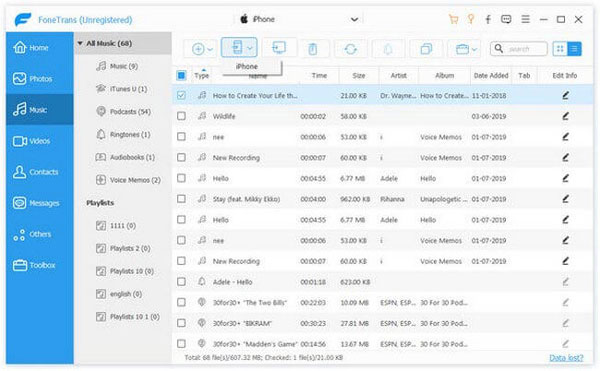Open the Photos sidebar tab
The image size is (600, 371).
pyautogui.click(x=39, y=79)
